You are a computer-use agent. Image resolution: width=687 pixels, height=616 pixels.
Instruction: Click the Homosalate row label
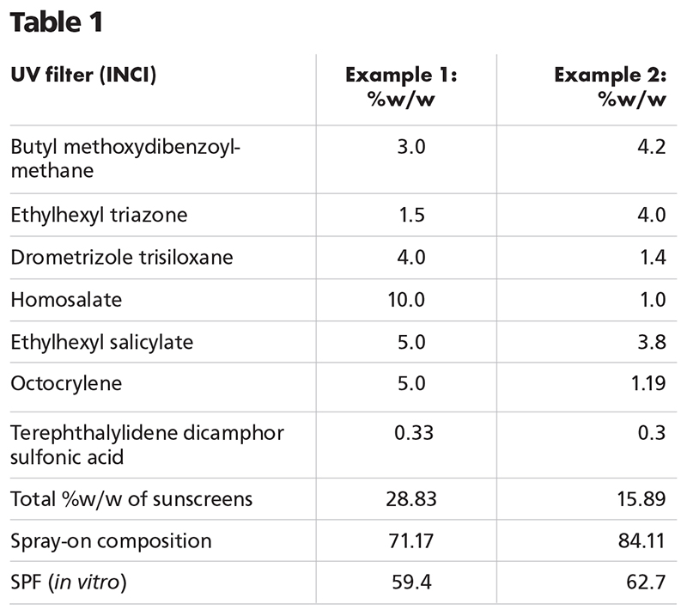[x=66, y=300]
